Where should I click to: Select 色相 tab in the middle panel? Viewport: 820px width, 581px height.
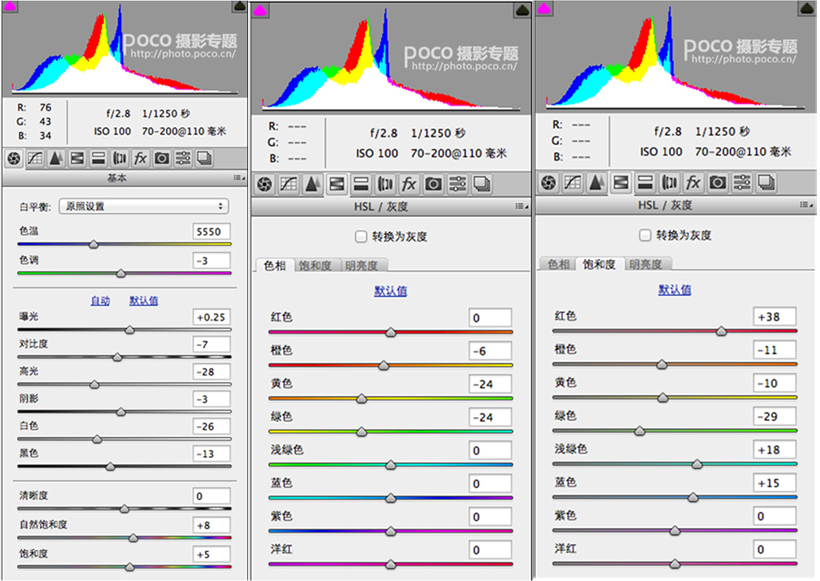(x=275, y=266)
